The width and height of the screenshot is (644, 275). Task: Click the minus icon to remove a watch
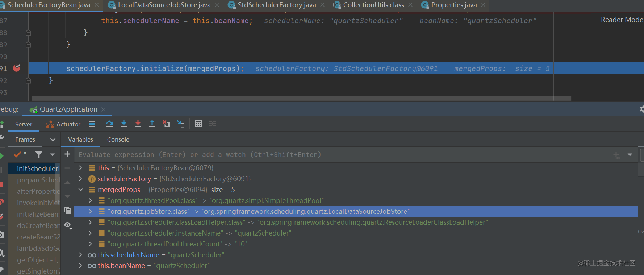(67, 168)
